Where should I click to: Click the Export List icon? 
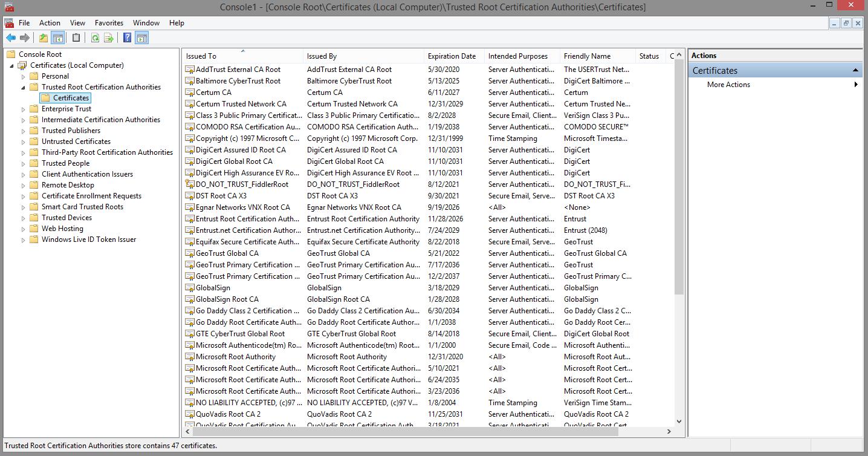point(110,37)
